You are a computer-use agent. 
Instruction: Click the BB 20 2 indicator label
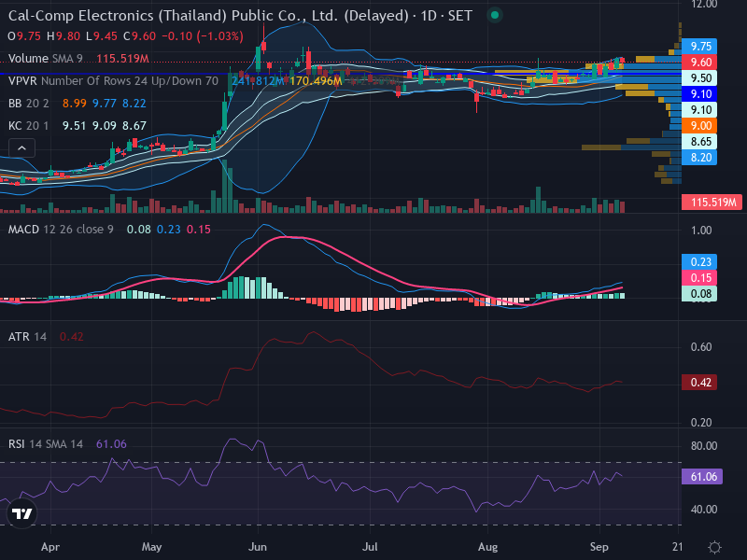pos(29,104)
